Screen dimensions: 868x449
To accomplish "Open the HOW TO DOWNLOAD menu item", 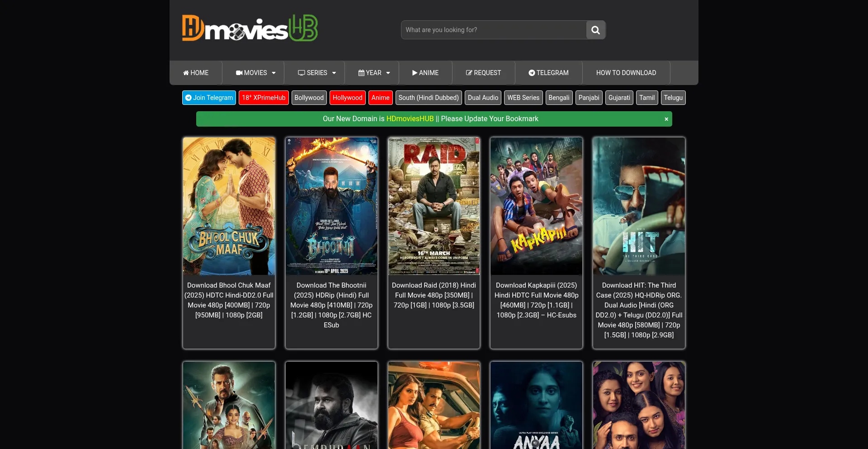I will point(626,73).
